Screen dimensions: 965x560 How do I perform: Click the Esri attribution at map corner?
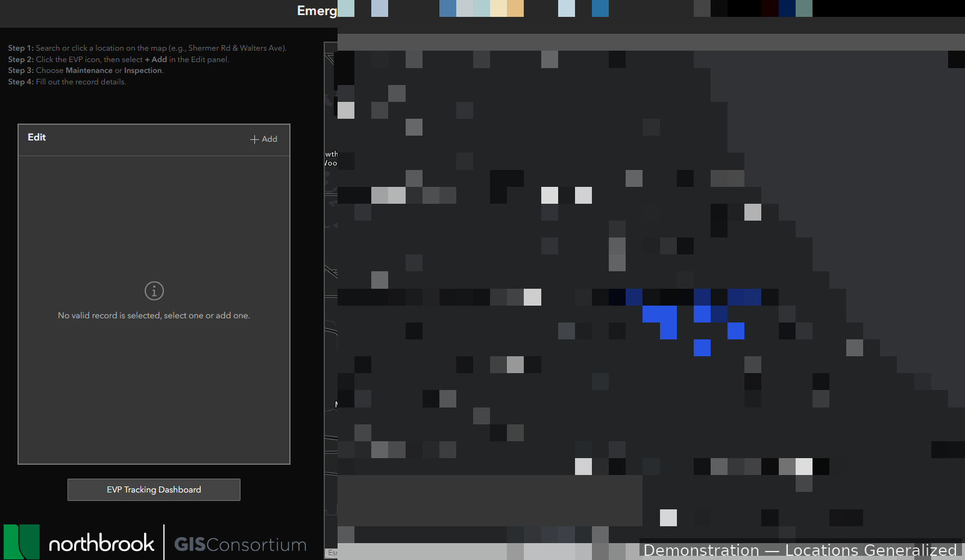click(x=332, y=553)
